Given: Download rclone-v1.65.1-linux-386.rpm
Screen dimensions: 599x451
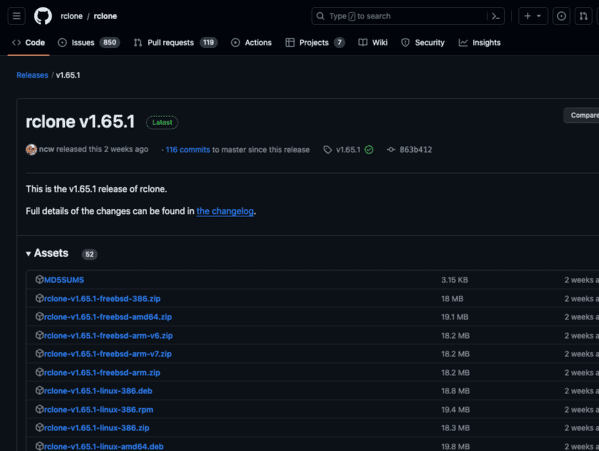Looking at the screenshot, I should click(99, 410).
